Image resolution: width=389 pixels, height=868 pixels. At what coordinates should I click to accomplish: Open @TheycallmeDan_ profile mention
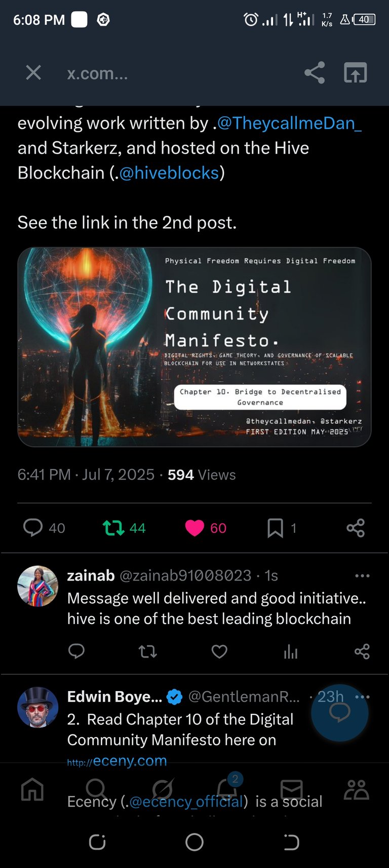pyautogui.click(x=290, y=123)
